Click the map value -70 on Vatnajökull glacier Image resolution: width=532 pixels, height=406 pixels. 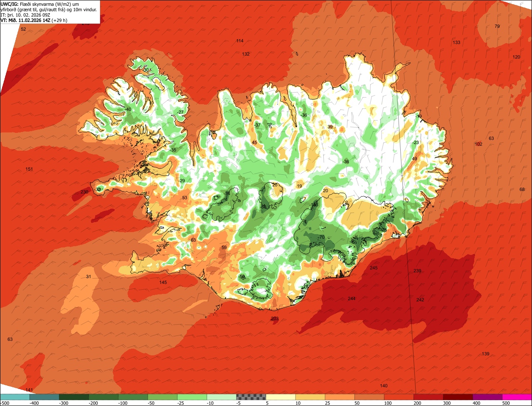[321, 237]
